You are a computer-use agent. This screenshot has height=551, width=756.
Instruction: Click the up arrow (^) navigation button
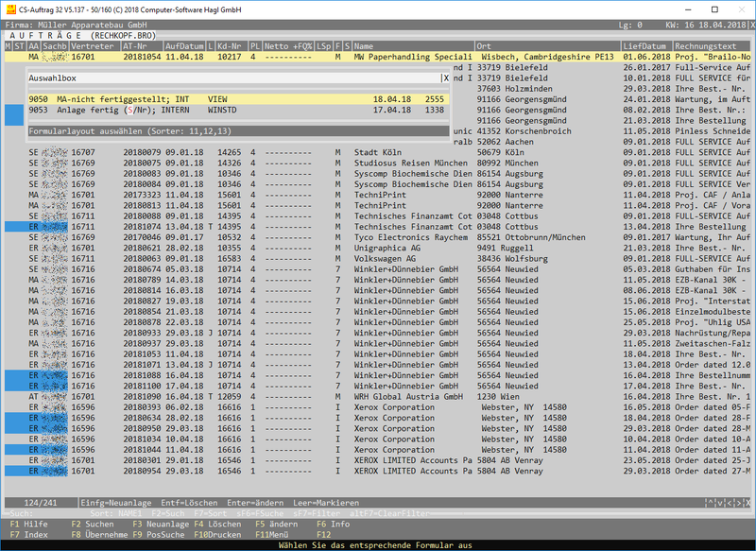coord(709,502)
